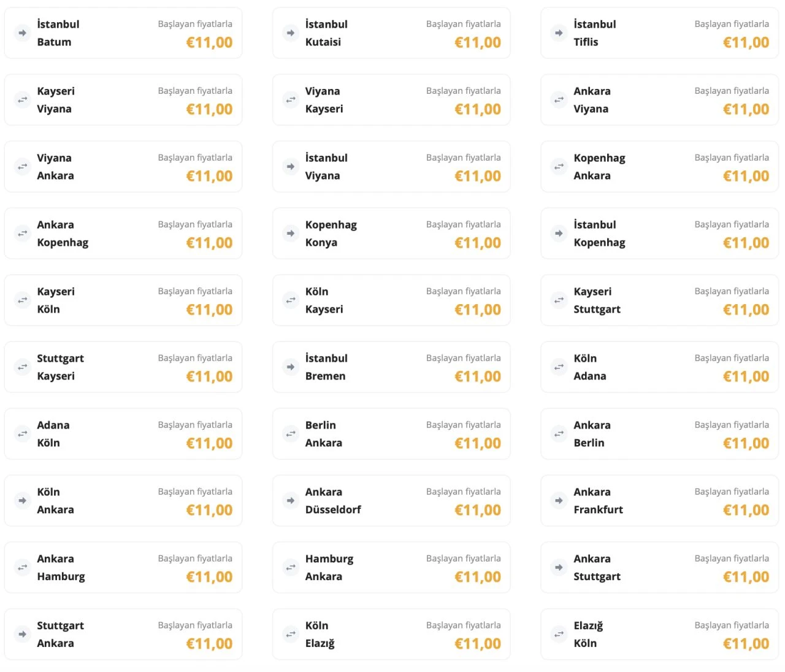Click the one-way arrow icon for Kopenhag–Konya
This screenshot has height=672, width=785.
coord(291,234)
